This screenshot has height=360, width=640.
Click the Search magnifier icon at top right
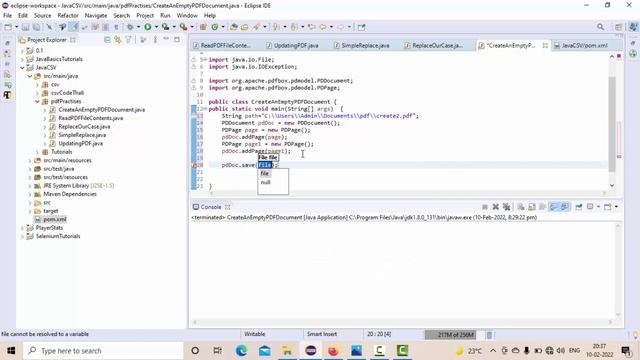click(x=600, y=27)
